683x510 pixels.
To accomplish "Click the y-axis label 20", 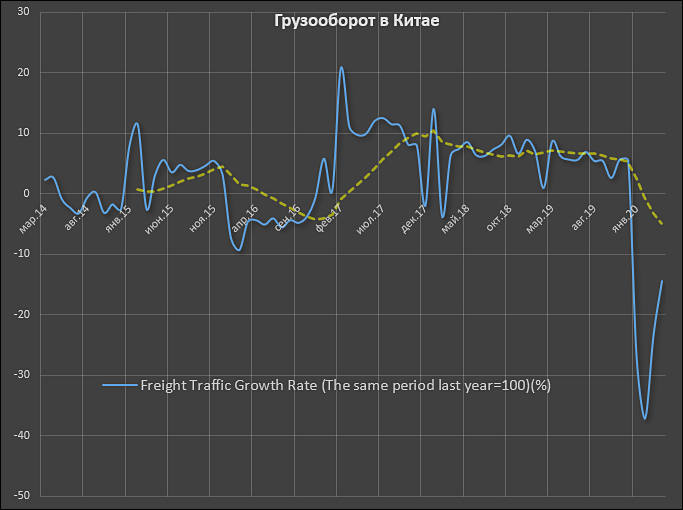I will (x=24, y=72).
